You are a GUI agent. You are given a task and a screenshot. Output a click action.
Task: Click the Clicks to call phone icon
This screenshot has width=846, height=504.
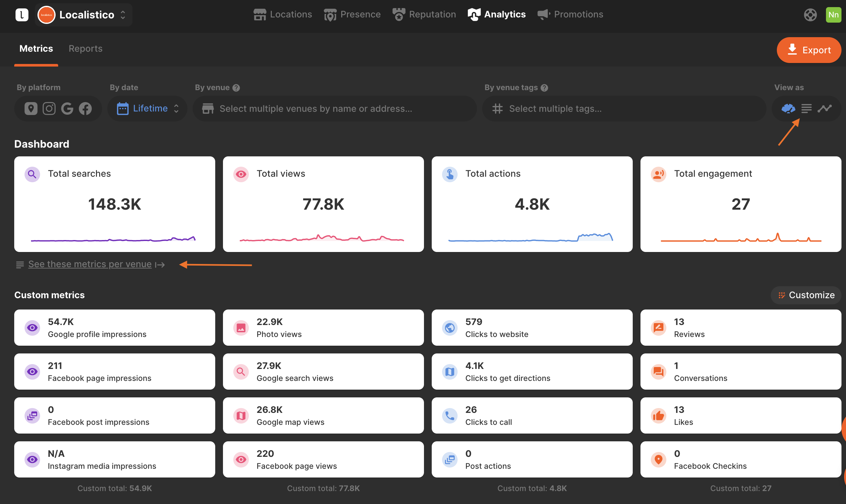[450, 416]
